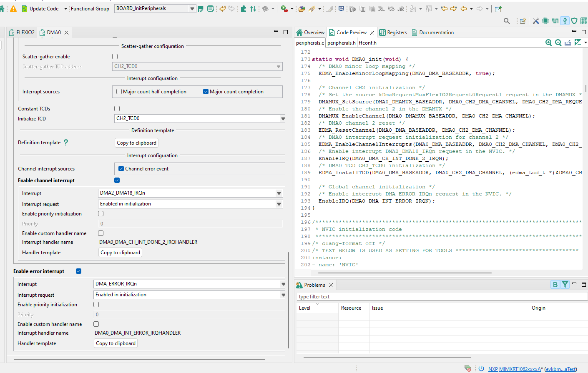Open the Initialize TCD CH2_TCD0 dropdown

[x=282, y=119]
